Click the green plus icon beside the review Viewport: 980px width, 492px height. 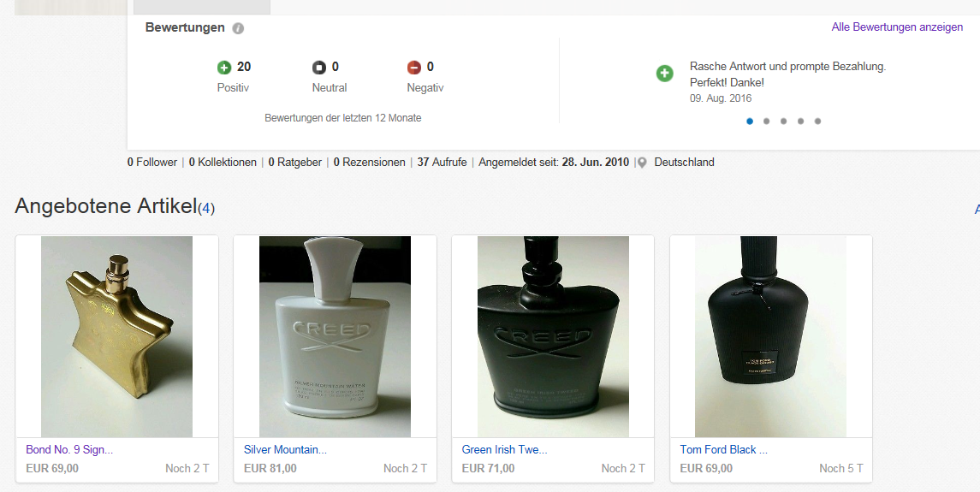pyautogui.click(x=664, y=73)
